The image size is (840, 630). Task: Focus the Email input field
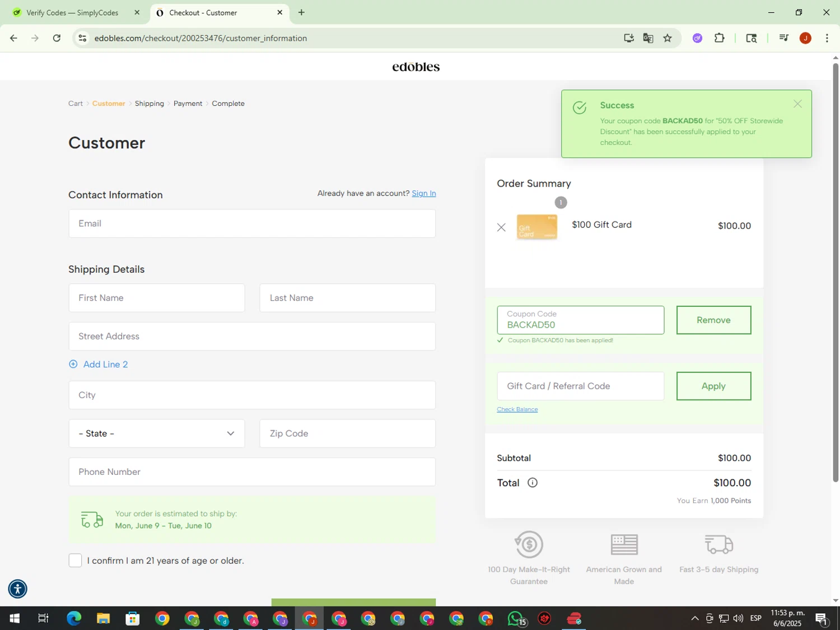(252, 223)
